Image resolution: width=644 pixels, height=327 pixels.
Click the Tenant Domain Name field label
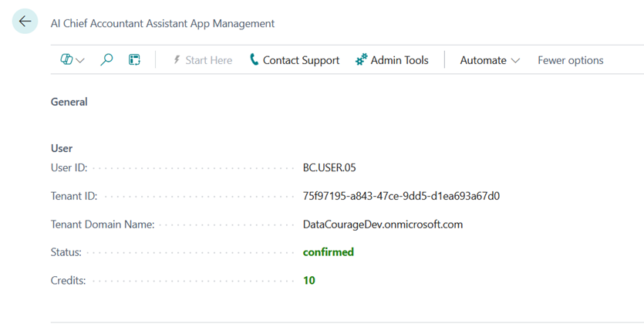coord(103,224)
